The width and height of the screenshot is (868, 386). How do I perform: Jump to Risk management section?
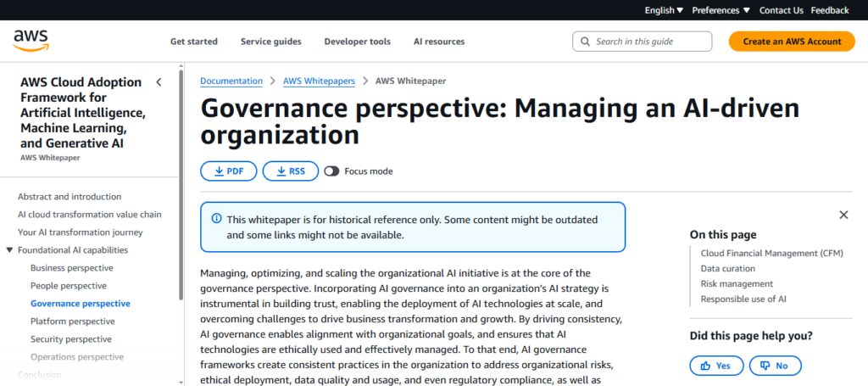(x=737, y=283)
